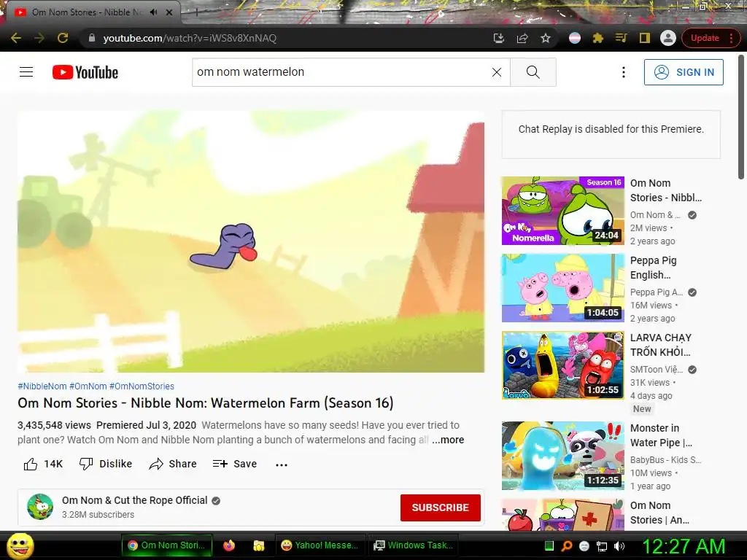The height and width of the screenshot is (560, 747).
Task: Open Om Nom & Cut the Rope Official channel
Action: [x=134, y=500]
